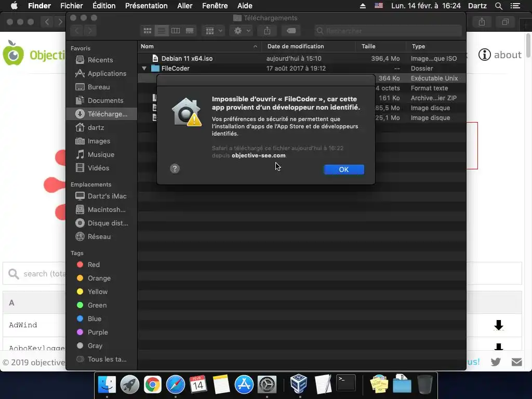
Task: Click the eject icon in the menu bar
Action: [x=363, y=6]
